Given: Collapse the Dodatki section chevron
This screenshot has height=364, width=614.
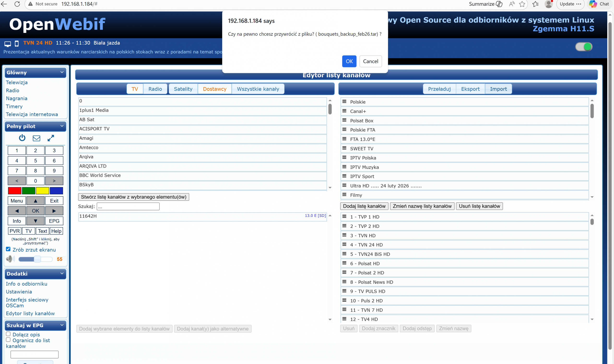Looking at the screenshot, I should click(62, 273).
